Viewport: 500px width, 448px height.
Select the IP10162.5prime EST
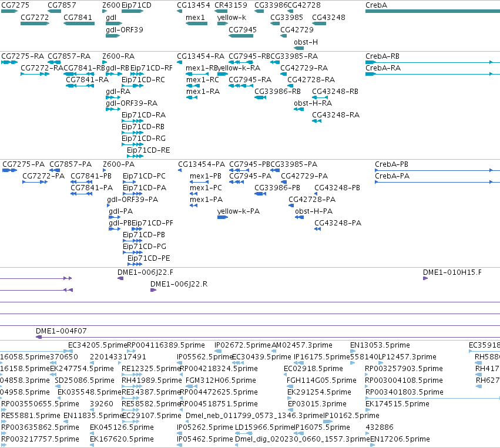pos(328,422)
